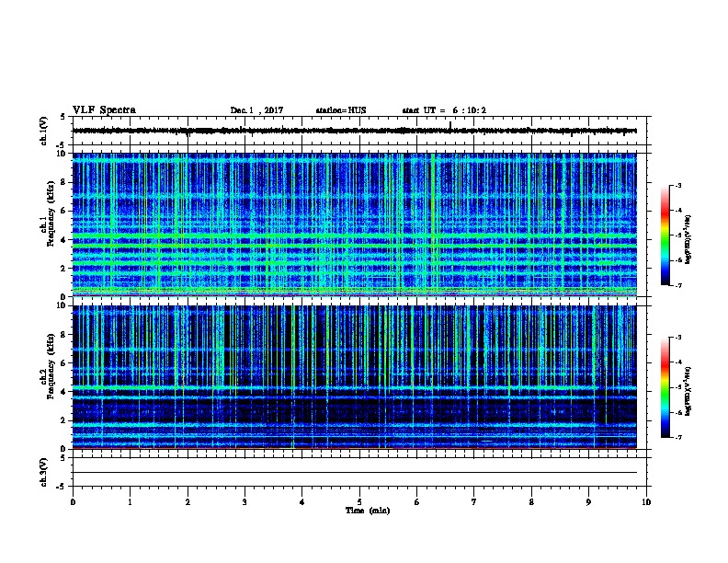Viewport: 728px width, 563px height.
Task: Click time axis tick label '2'
Action: pos(188,501)
